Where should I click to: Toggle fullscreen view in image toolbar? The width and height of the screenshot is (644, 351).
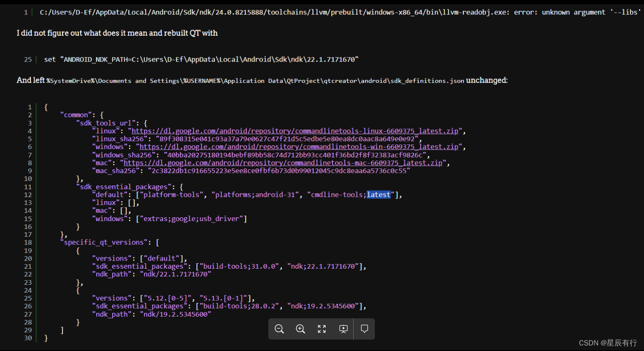pyautogui.click(x=322, y=329)
